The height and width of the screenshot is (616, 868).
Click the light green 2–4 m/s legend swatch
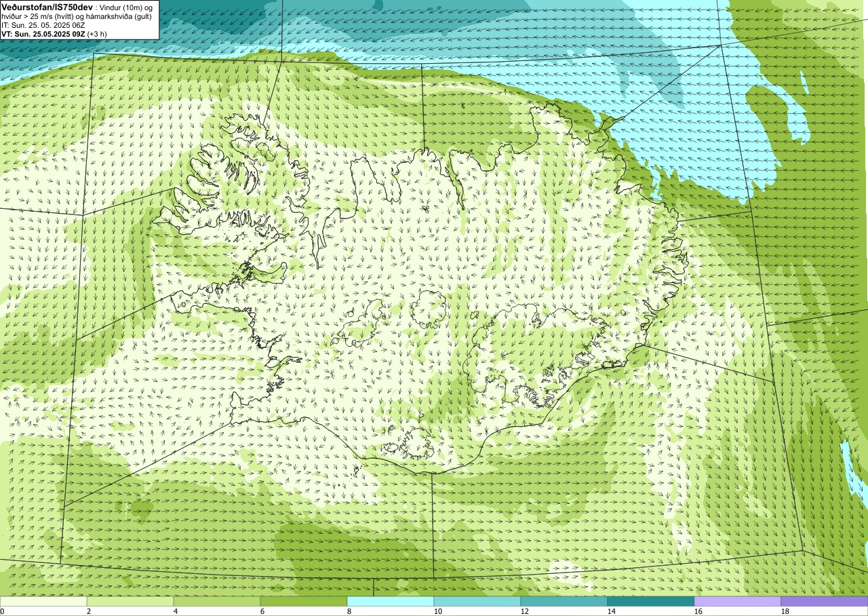130,601
